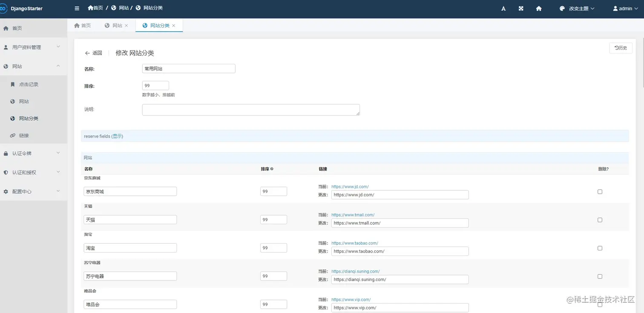
Task: Click the 天猫 更改 URL input field
Action: [400, 223]
